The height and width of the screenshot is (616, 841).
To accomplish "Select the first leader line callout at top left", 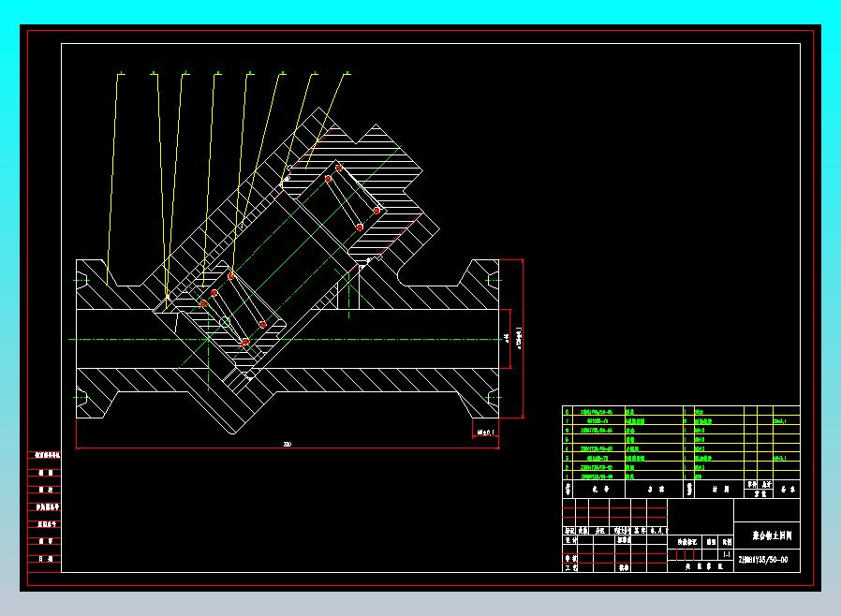I will [119, 72].
